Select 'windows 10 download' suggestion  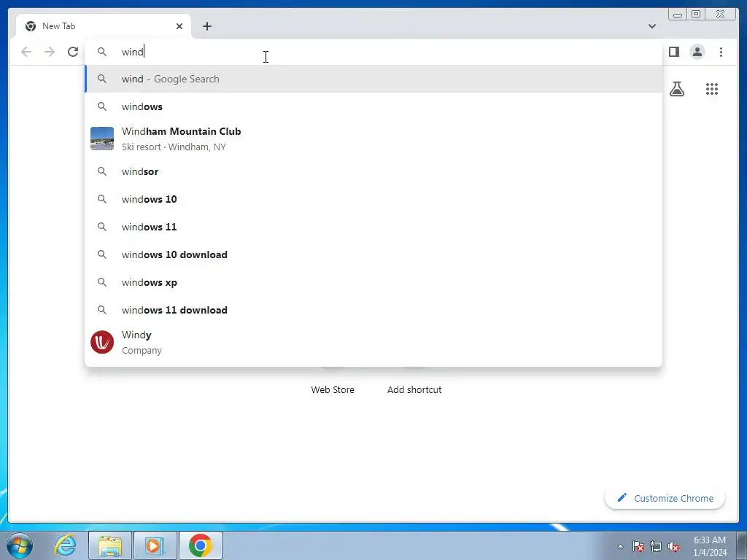(x=373, y=254)
